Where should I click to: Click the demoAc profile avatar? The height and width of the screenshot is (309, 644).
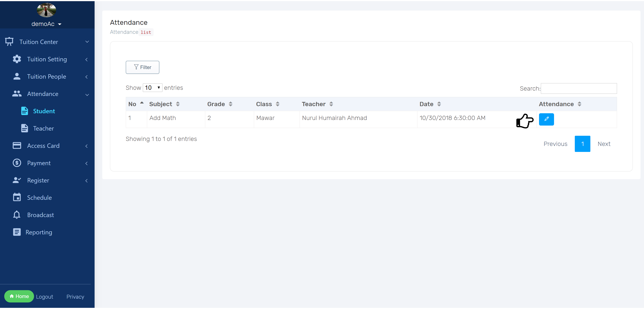(47, 10)
